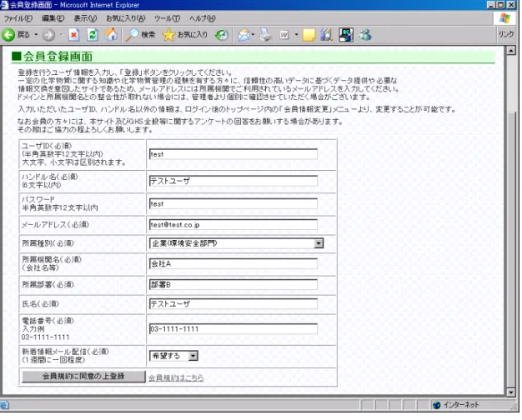The height and width of the screenshot is (420, 522).
Task: Expand the Mail icon dropdown arrow
Action: pyautogui.click(x=253, y=35)
